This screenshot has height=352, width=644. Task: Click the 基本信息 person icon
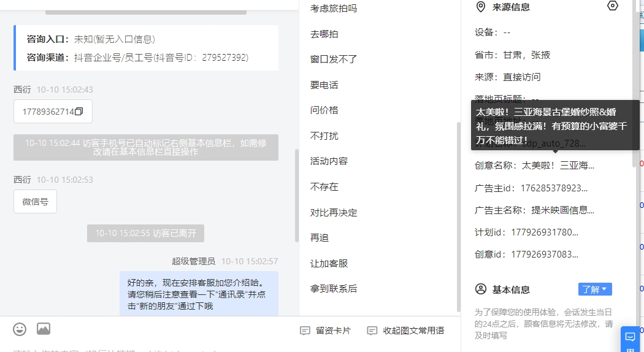tap(480, 289)
